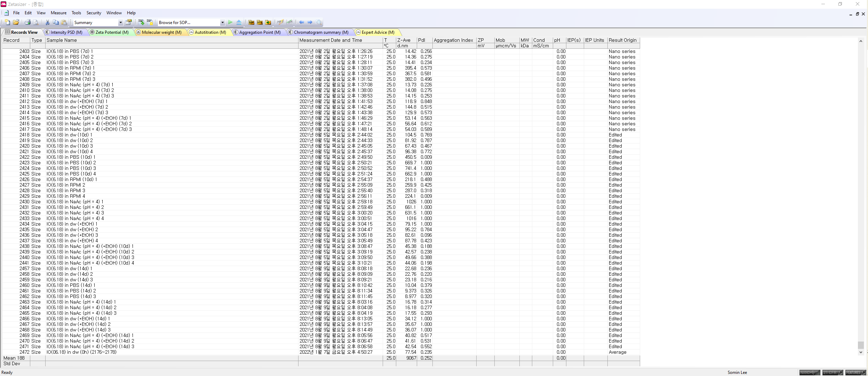Click the Eject cell icon

coord(239,22)
